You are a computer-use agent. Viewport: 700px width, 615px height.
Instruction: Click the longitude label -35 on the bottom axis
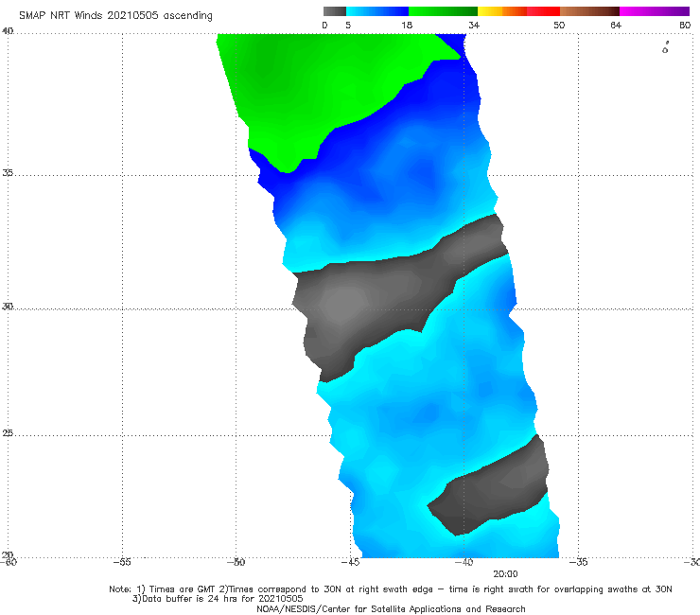pyautogui.click(x=579, y=562)
